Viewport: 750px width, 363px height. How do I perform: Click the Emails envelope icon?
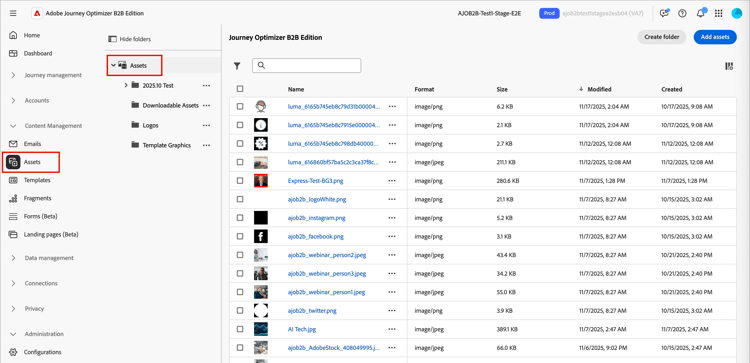click(13, 144)
